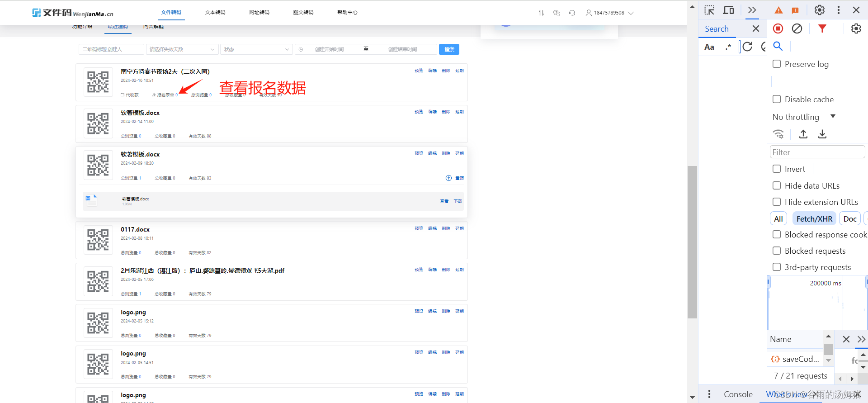This screenshot has width=868, height=403.
Task: Check Hide data URLs
Action: tap(777, 185)
